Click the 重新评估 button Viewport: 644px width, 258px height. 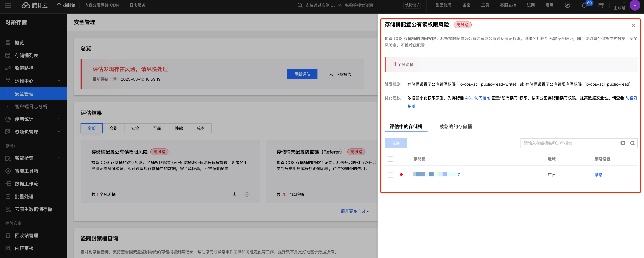[302, 74]
